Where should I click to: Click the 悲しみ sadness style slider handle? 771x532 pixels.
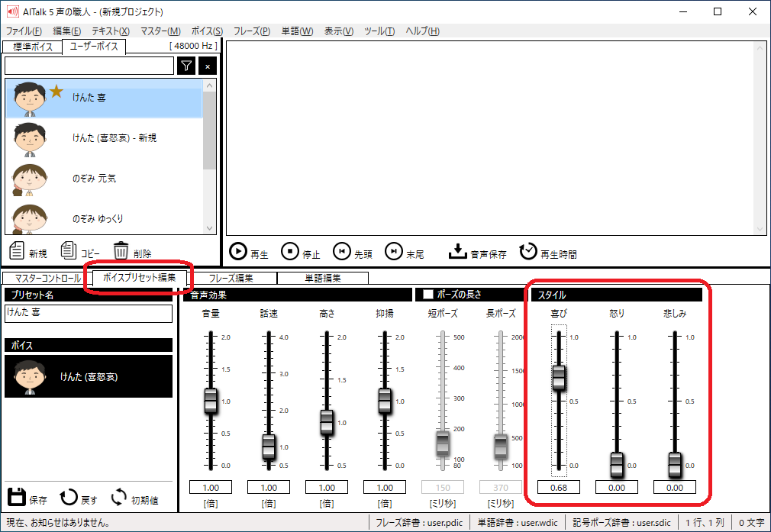coord(675,465)
